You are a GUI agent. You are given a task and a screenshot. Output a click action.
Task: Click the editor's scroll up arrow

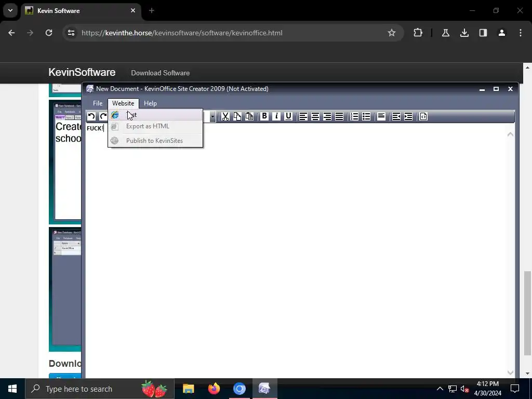[510, 135]
